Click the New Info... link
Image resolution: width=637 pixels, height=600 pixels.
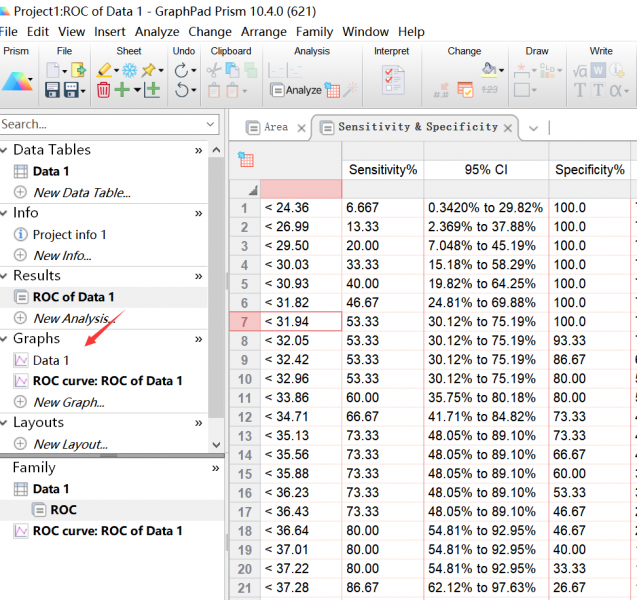pyautogui.click(x=62, y=256)
